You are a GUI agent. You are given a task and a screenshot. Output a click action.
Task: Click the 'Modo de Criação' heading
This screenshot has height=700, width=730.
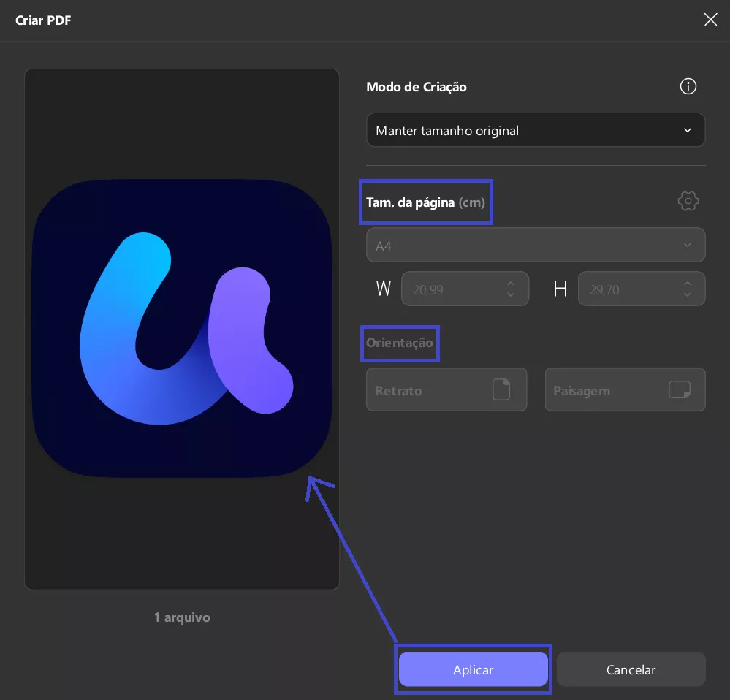point(417,87)
